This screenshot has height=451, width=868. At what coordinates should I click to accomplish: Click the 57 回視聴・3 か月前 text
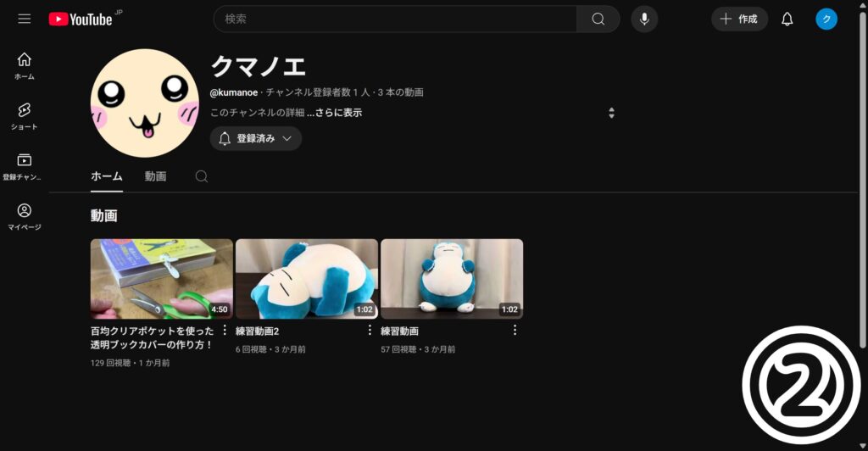[x=418, y=349]
